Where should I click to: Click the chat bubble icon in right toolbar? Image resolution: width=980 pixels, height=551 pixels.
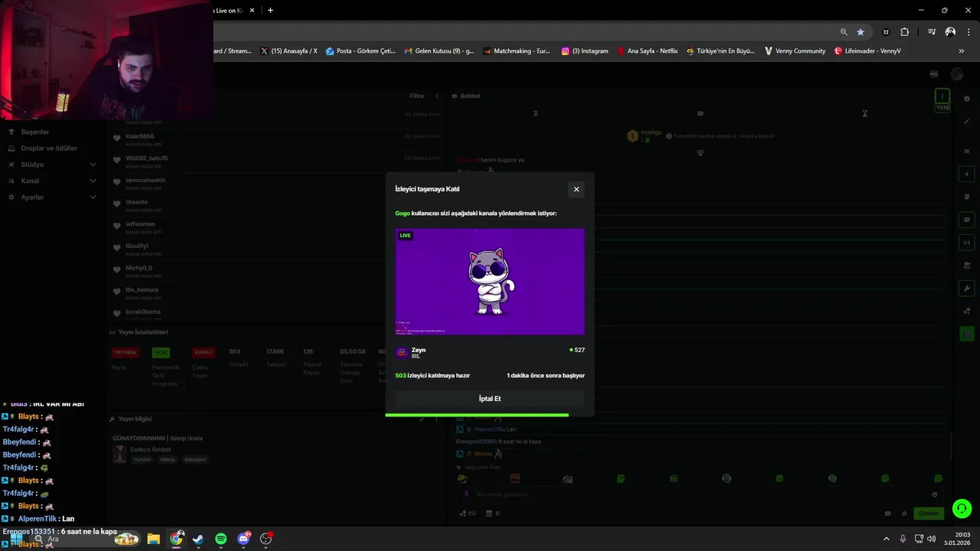pos(967,220)
